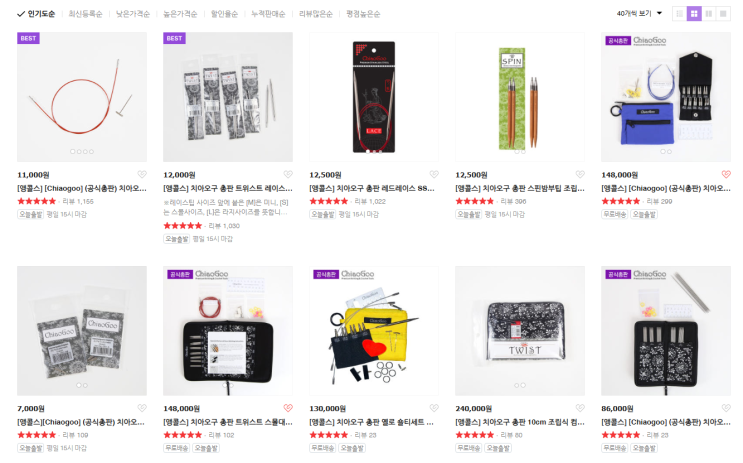Image resolution: width=743 pixels, height=463 pixels.
Task: Open the SPIN bamboo needle product thumbnail
Action: click(520, 97)
